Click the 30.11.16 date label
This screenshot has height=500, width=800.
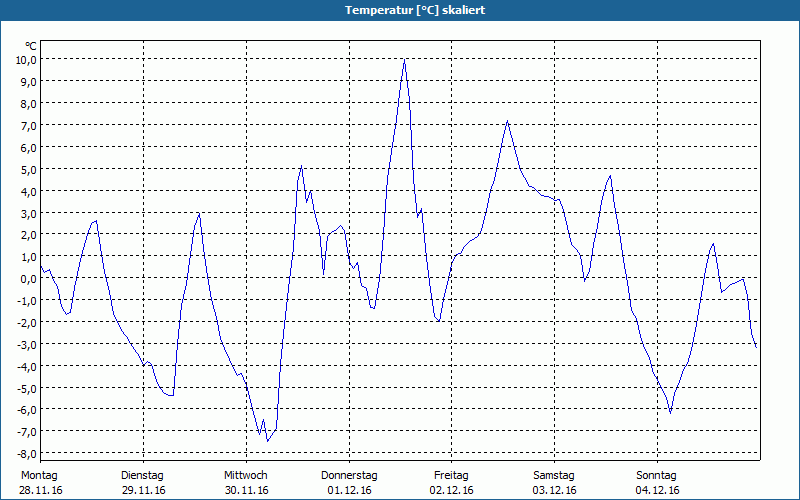246,490
